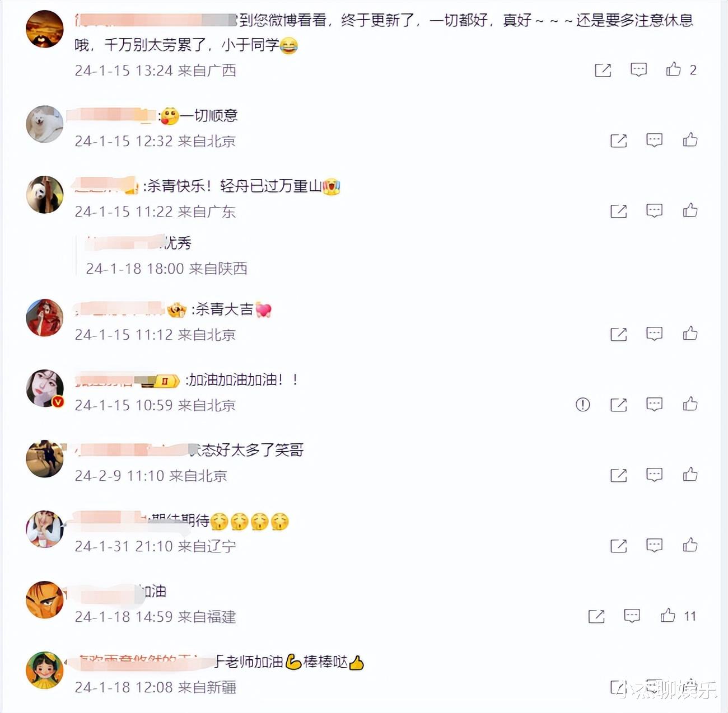This screenshot has width=728, height=713.
Task: Open the white dog avatar profile
Action: 45,124
